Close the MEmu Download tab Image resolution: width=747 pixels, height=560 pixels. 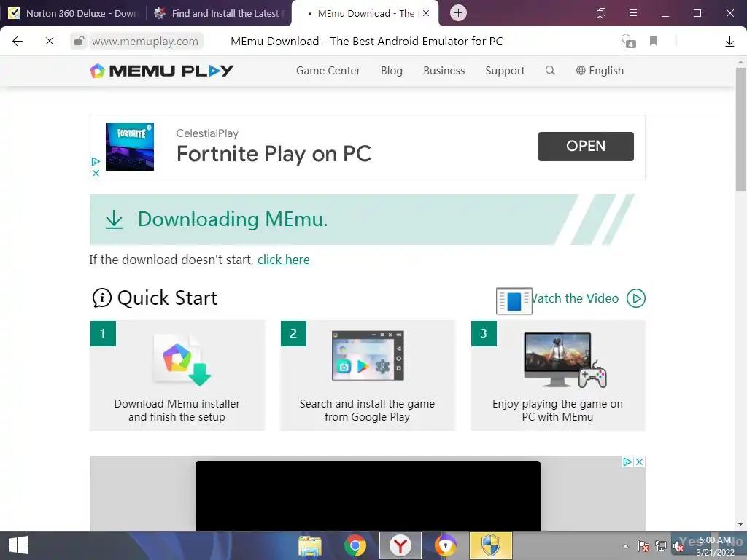(x=426, y=13)
